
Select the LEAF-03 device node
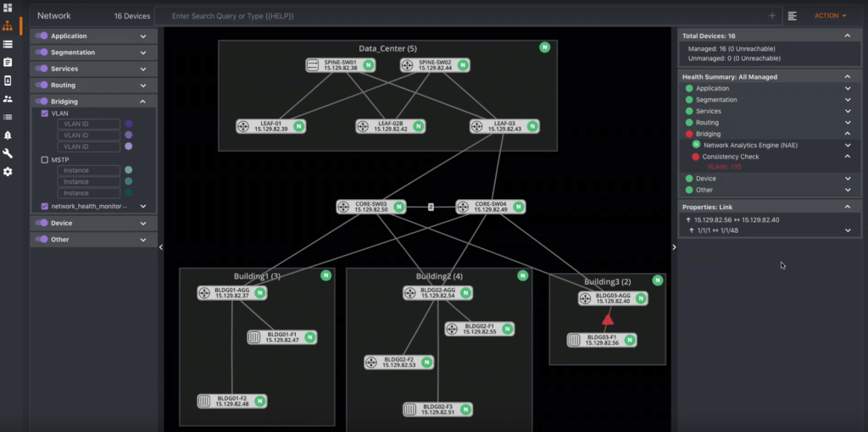click(504, 126)
